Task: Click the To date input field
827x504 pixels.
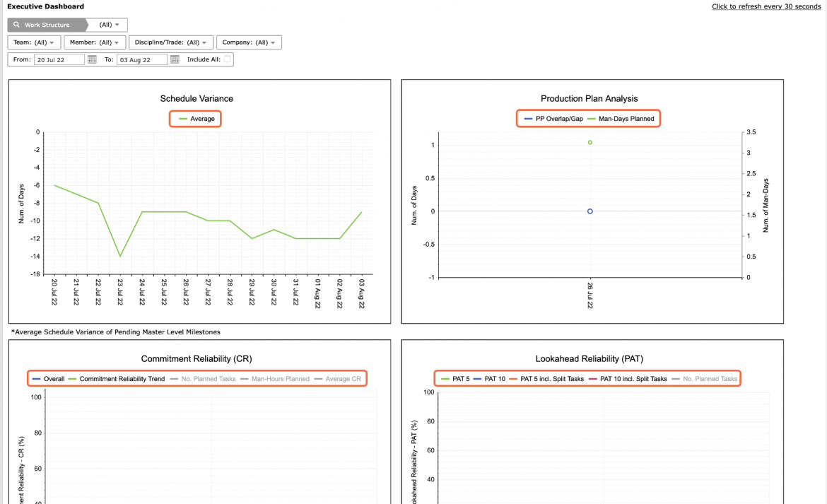Action: coord(142,59)
